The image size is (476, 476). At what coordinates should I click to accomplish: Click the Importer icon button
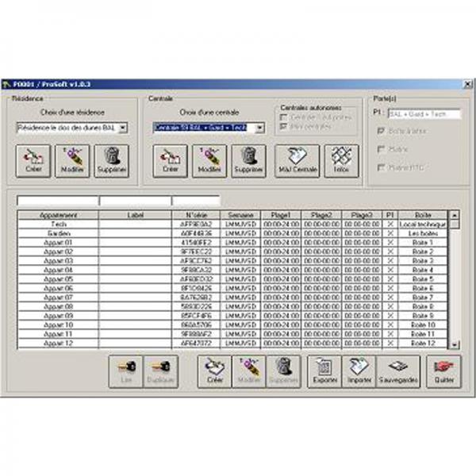pyautogui.click(x=357, y=370)
